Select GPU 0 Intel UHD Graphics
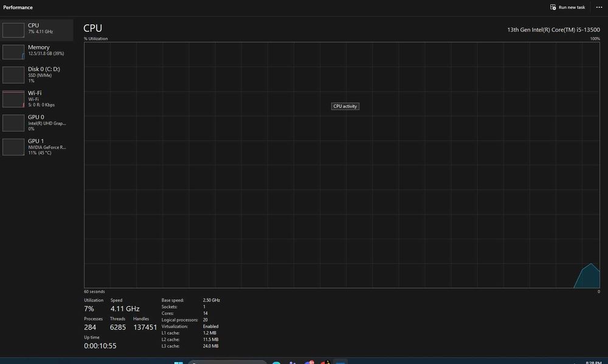Screen dimensions: 608x364 36,123
